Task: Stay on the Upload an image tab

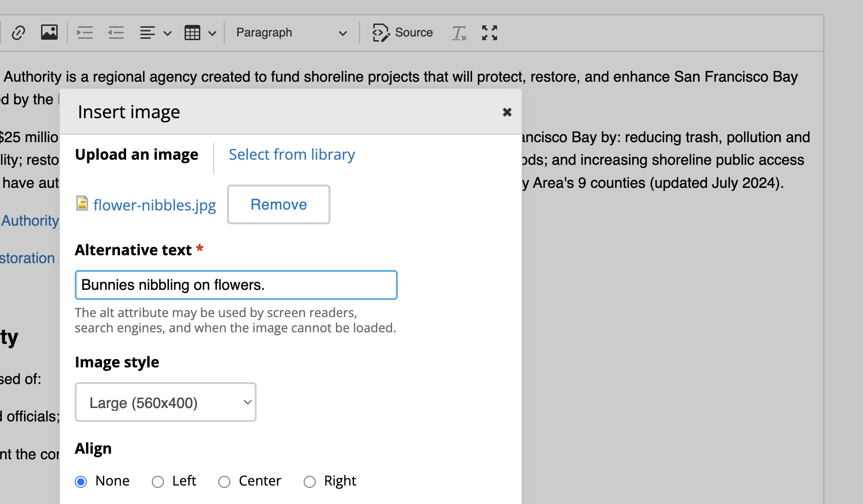Action: click(x=137, y=154)
